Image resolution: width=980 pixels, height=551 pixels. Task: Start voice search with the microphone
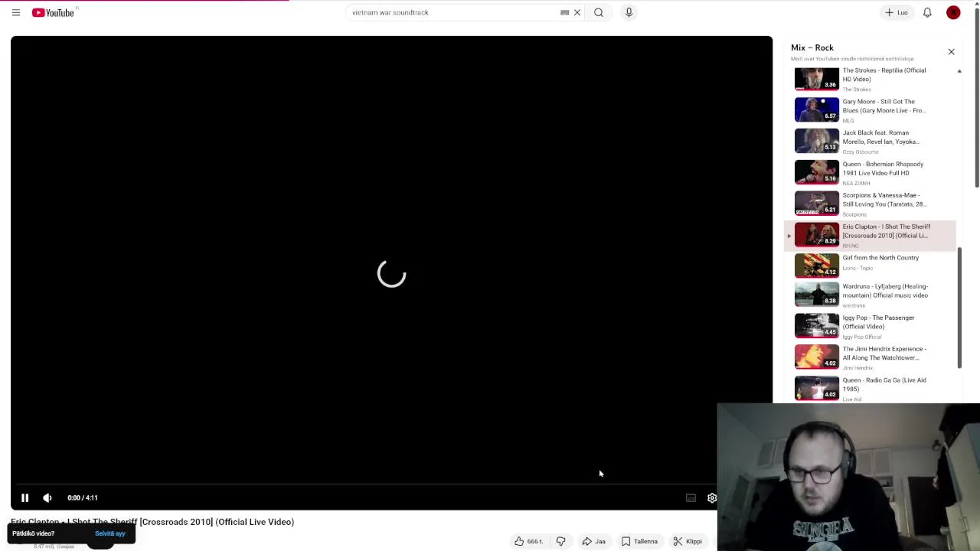click(x=629, y=12)
